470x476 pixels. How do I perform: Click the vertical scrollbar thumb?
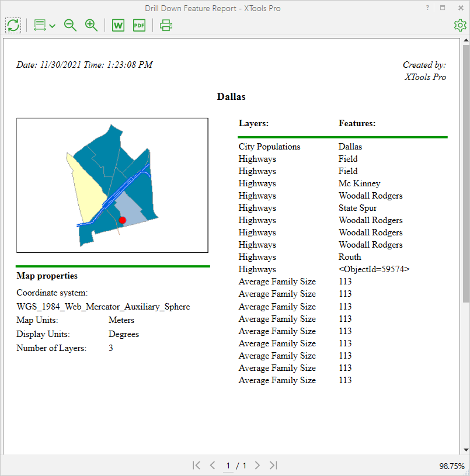(x=466, y=173)
